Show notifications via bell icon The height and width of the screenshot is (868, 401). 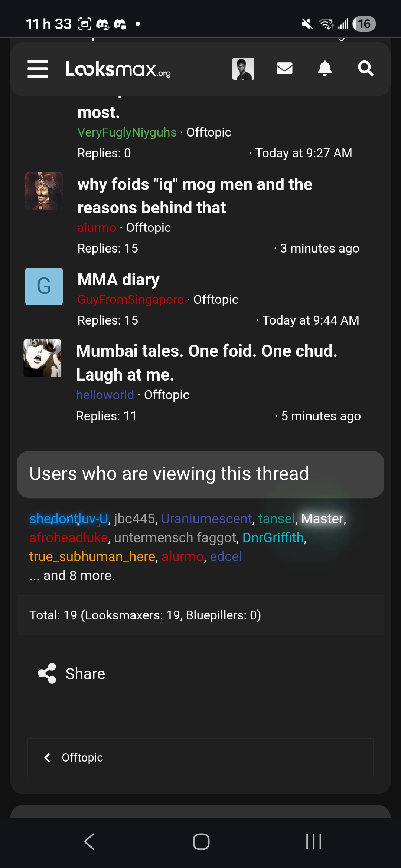point(325,69)
